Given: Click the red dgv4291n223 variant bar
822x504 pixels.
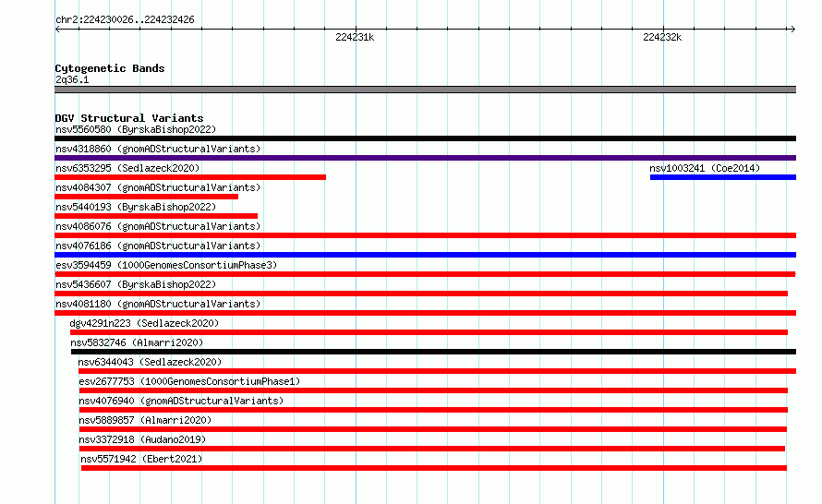Looking at the screenshot, I should (429, 332).
